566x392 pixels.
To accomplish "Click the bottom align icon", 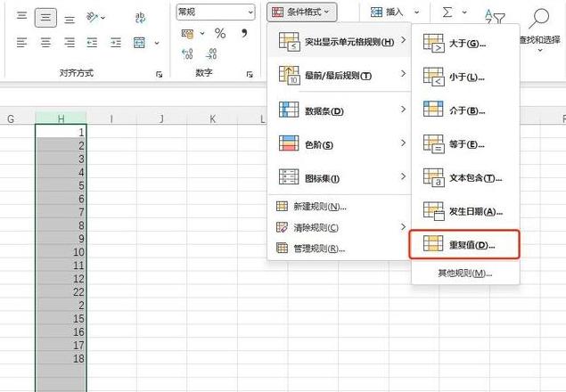I will tap(70, 19).
